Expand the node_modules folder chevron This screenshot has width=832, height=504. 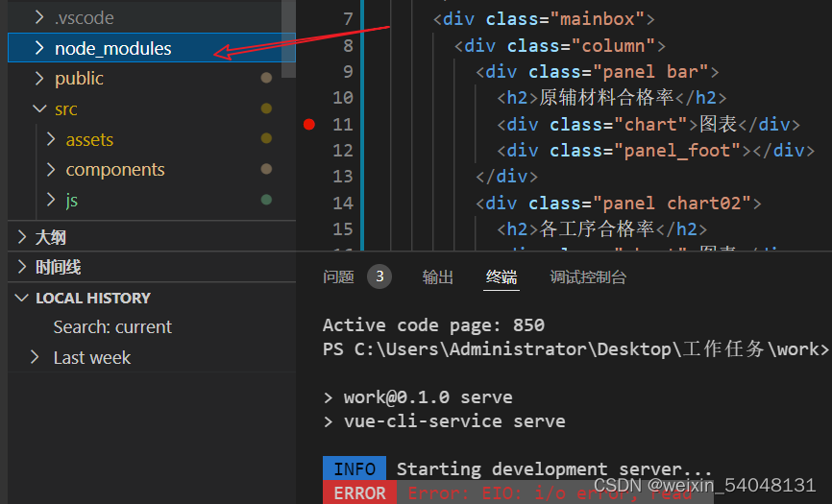(x=39, y=48)
